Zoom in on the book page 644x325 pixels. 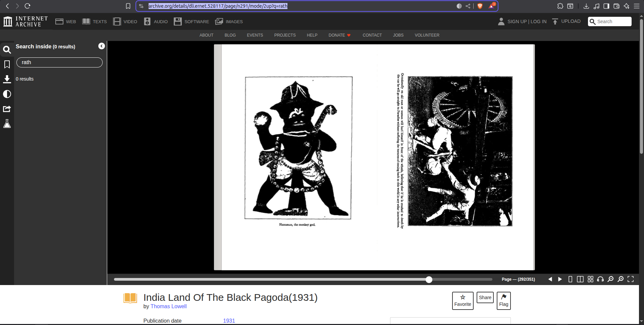tap(621, 279)
